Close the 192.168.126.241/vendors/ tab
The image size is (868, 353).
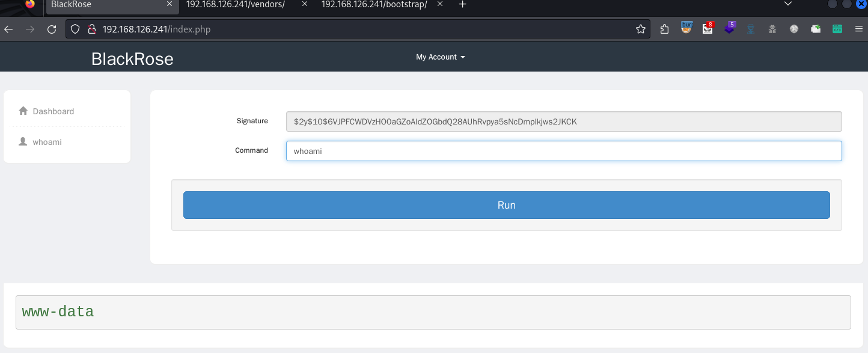click(304, 4)
